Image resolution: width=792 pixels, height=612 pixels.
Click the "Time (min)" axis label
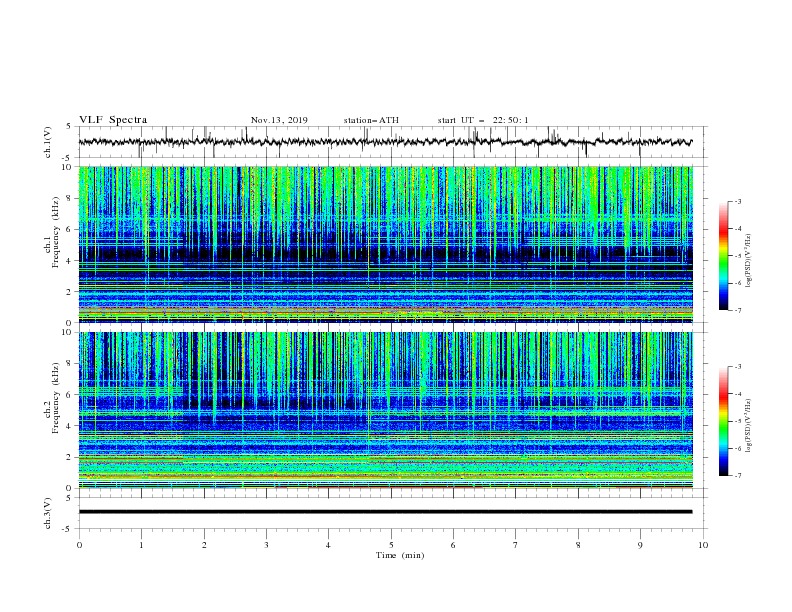(400, 555)
